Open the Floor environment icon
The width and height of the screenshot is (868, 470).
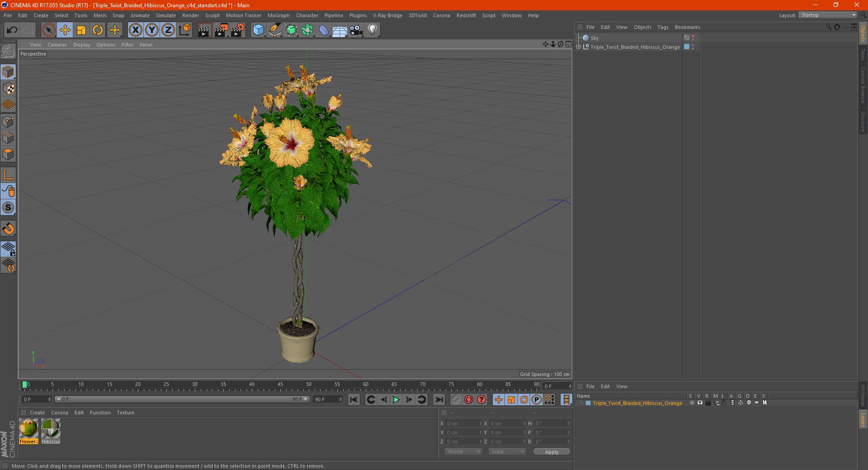(x=340, y=30)
